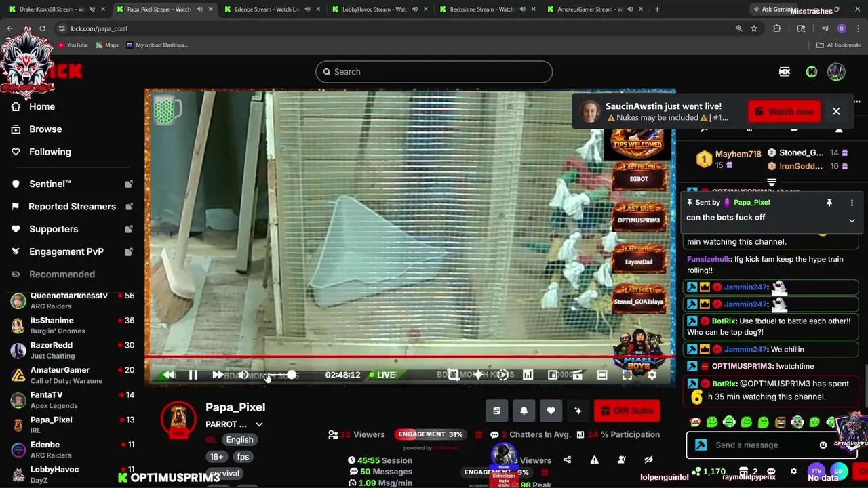
Task: Skip forward with the fast-forward button
Action: (218, 375)
